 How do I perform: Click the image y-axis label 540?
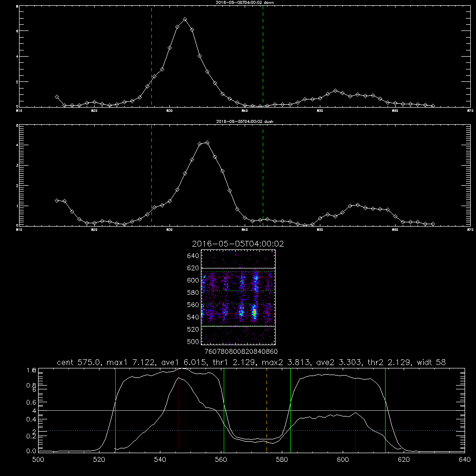tap(193, 317)
